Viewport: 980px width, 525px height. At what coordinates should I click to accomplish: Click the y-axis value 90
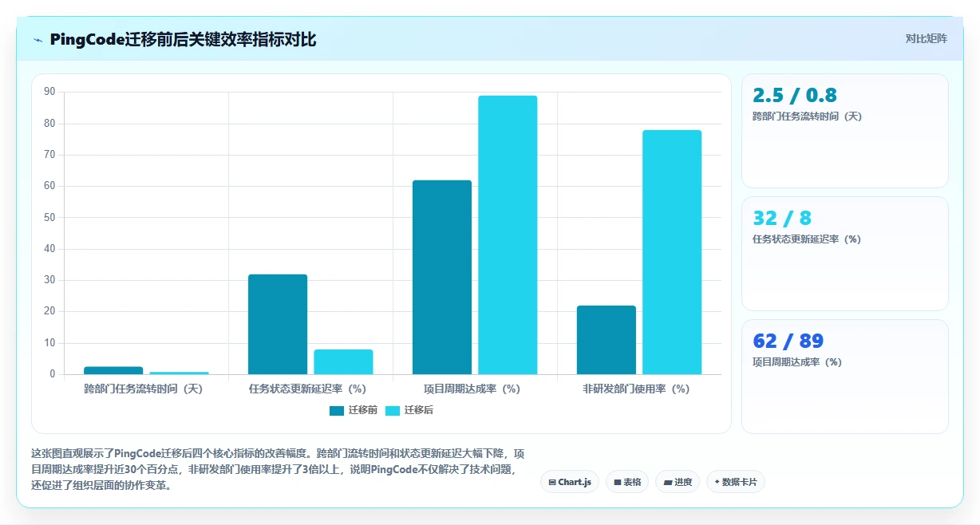pyautogui.click(x=49, y=92)
